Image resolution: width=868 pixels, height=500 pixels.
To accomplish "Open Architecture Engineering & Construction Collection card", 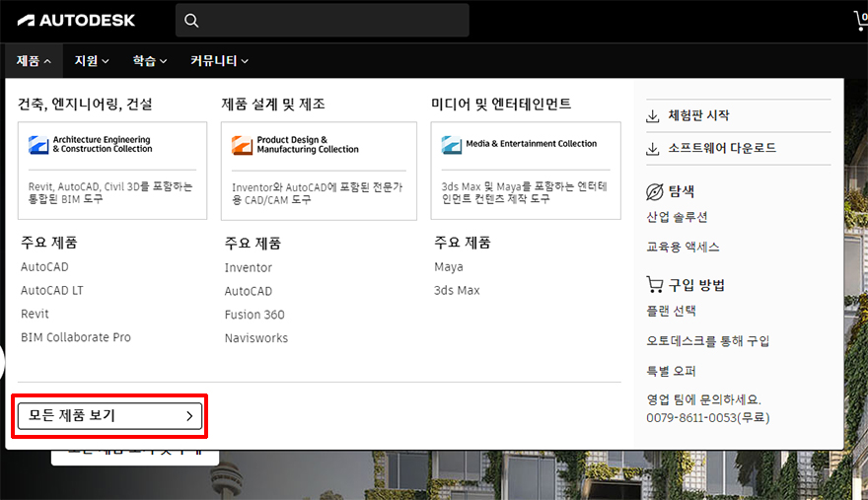I will click(112, 171).
